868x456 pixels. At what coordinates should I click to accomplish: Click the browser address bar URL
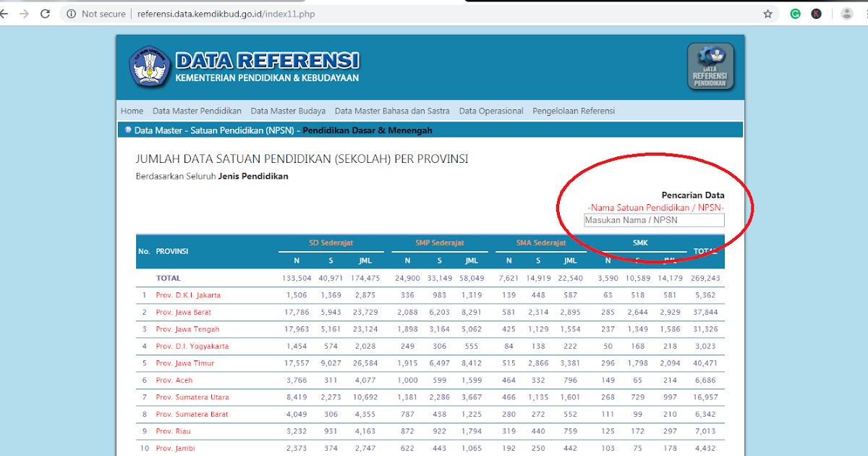pyautogui.click(x=224, y=12)
